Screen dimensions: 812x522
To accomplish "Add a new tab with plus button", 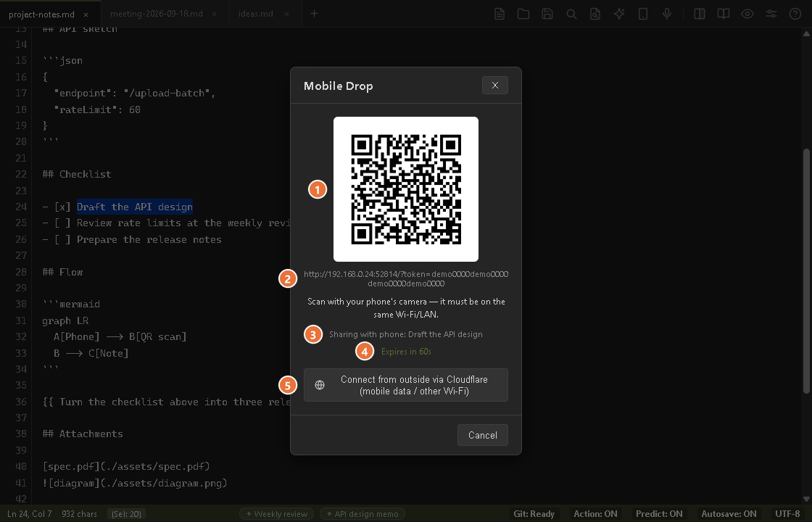I will (315, 14).
